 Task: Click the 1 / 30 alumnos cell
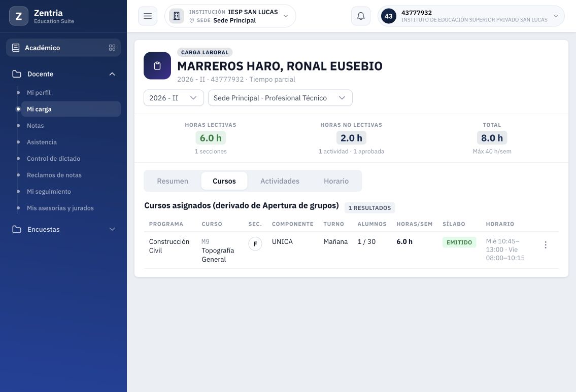[366, 241]
